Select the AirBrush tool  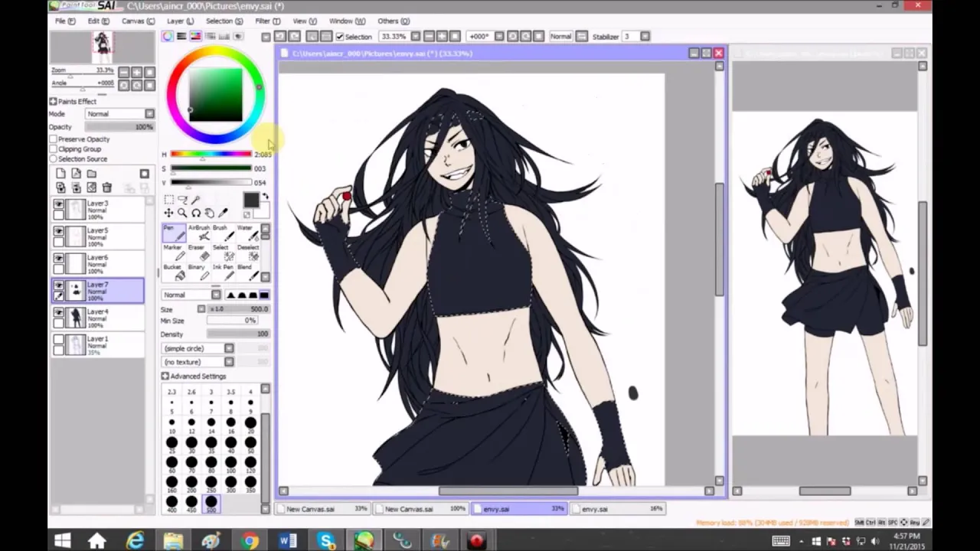coord(198,233)
